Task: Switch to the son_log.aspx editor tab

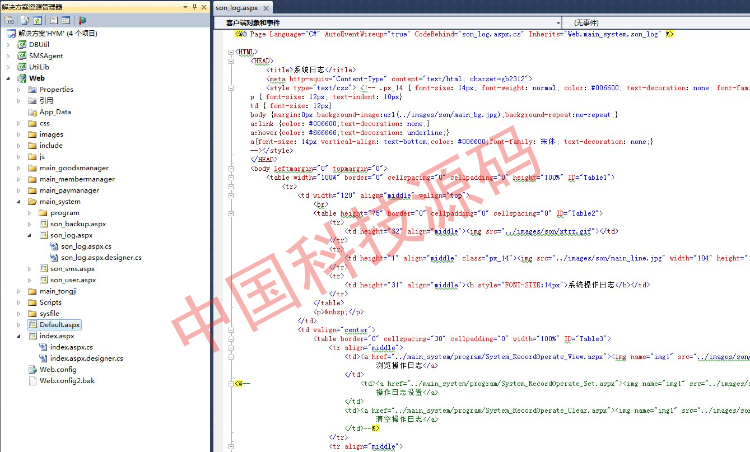Action: 237,8
